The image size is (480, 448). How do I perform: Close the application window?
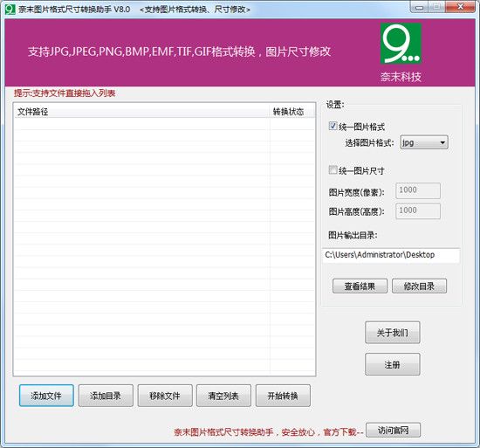click(x=460, y=8)
